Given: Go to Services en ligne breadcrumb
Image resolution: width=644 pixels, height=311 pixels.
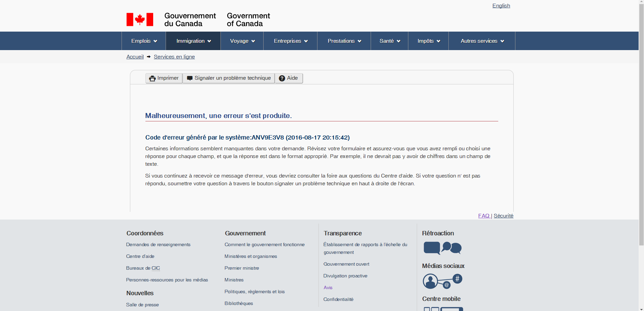Looking at the screenshot, I should pos(174,57).
